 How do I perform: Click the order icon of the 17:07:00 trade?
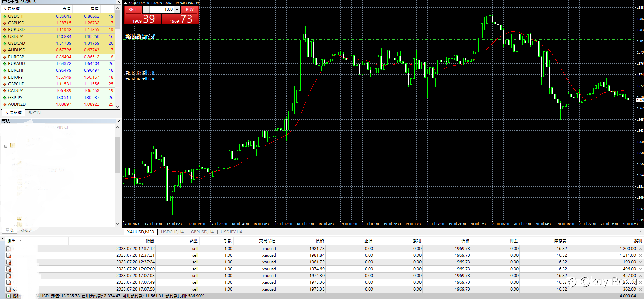(9, 269)
